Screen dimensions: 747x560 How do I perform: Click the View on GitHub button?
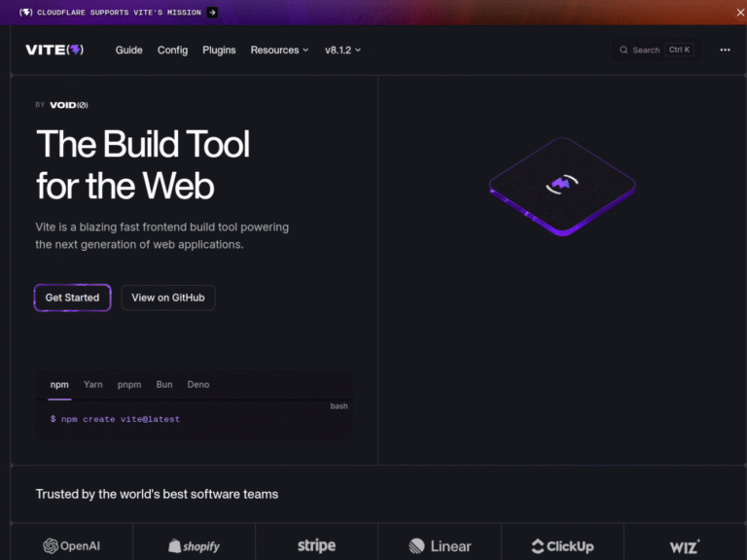[168, 297]
